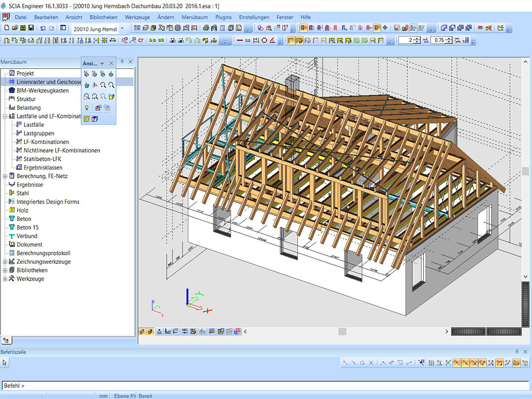The width and height of the screenshot is (532, 399).
Task: Click LF-Kombinationen in the tree
Action: click(x=46, y=142)
